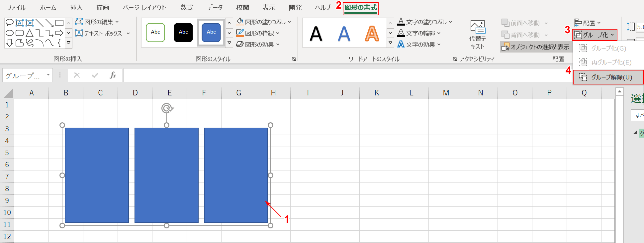Viewport: 644px width, 243px height.
Task: Select the speech bubble shape
Action: click(x=10, y=23)
